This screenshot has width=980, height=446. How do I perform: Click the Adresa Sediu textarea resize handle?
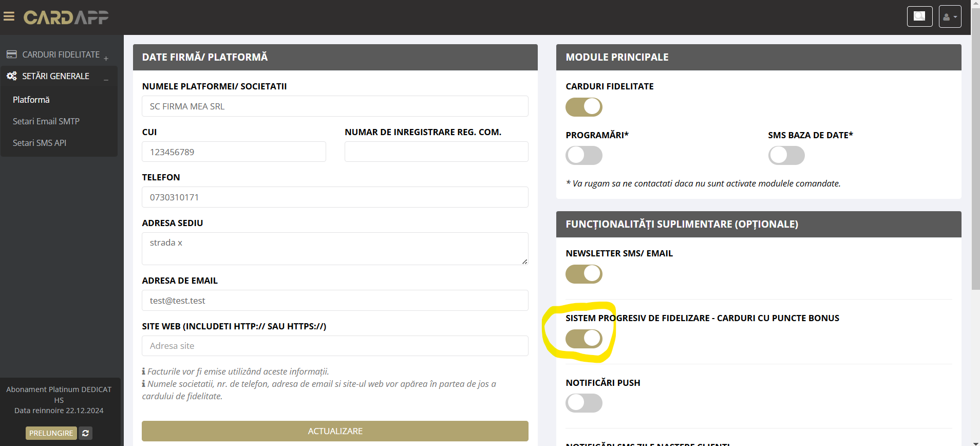524,262
